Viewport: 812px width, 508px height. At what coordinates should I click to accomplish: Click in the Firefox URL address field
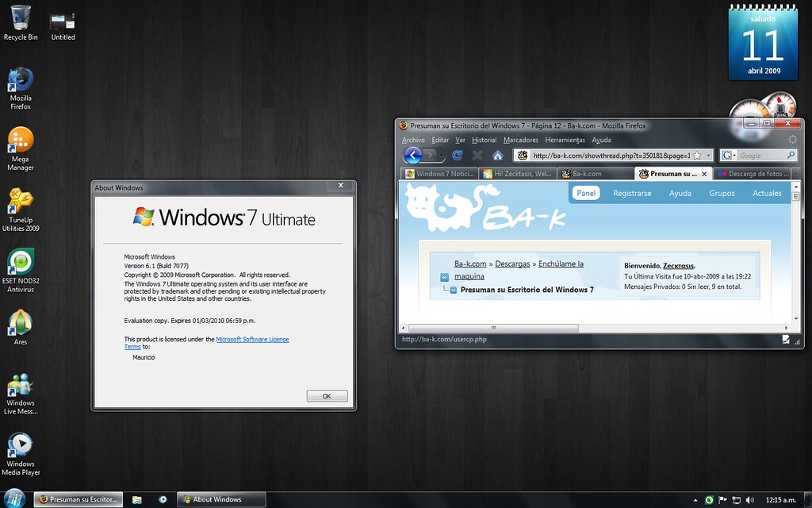(x=611, y=155)
